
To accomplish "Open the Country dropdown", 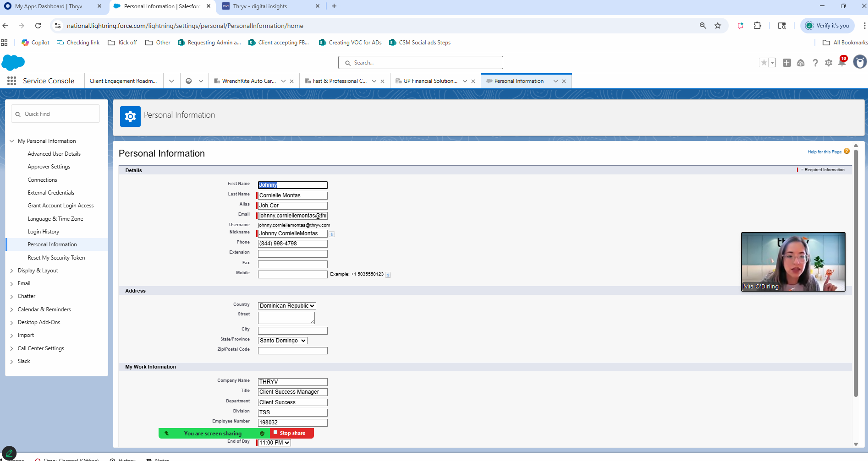I will (287, 306).
